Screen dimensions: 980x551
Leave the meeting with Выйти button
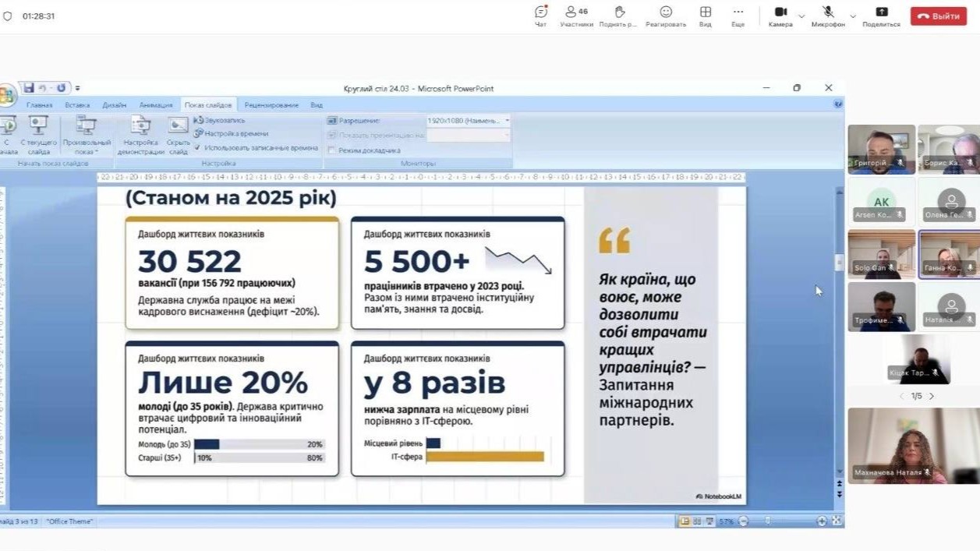938,16
